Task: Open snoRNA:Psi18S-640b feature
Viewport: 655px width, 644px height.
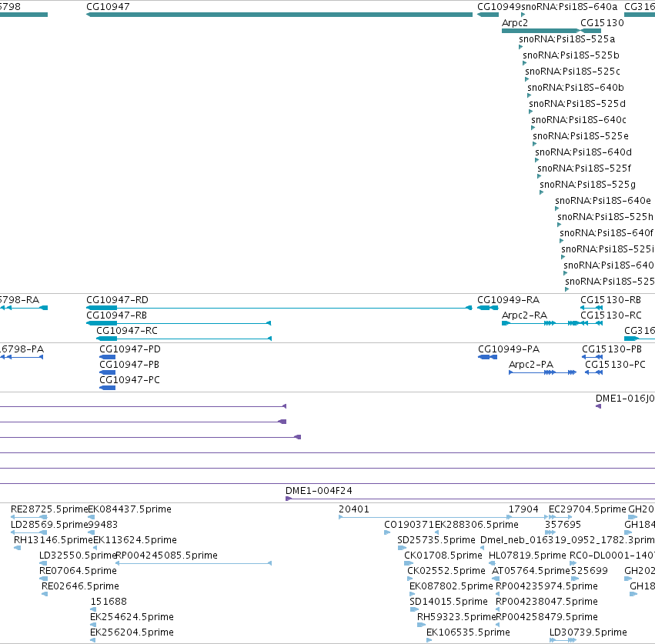Action: point(576,88)
